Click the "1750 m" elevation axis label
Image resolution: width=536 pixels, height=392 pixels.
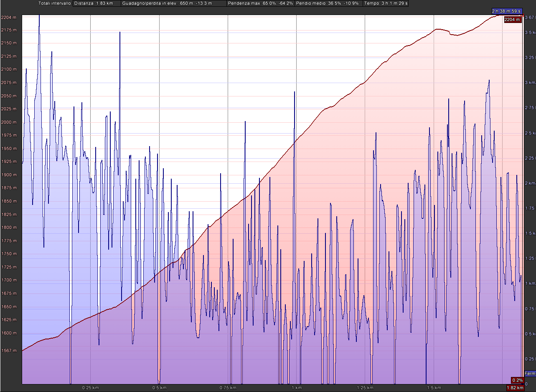[x=9, y=254]
